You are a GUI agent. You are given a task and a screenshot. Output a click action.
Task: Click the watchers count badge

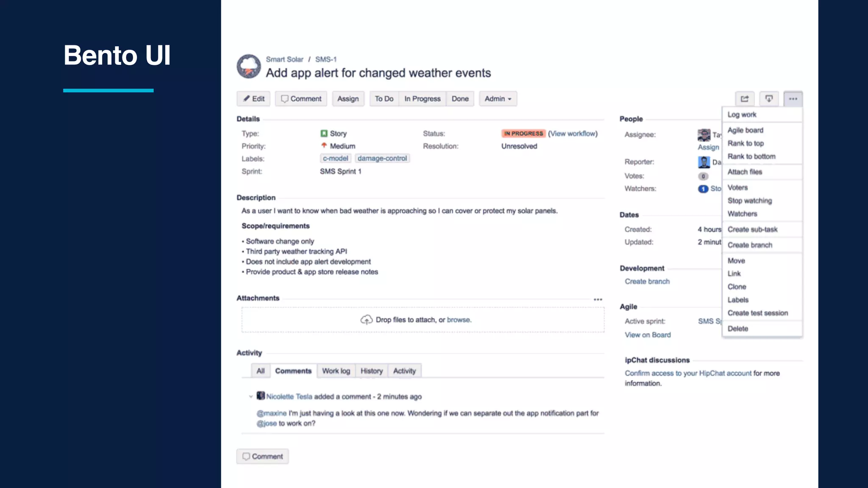click(x=703, y=189)
